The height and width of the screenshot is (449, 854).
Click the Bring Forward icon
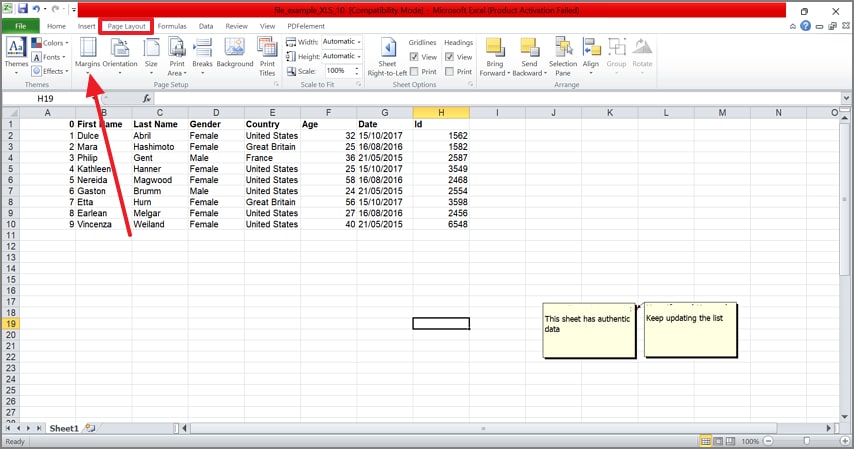495,47
